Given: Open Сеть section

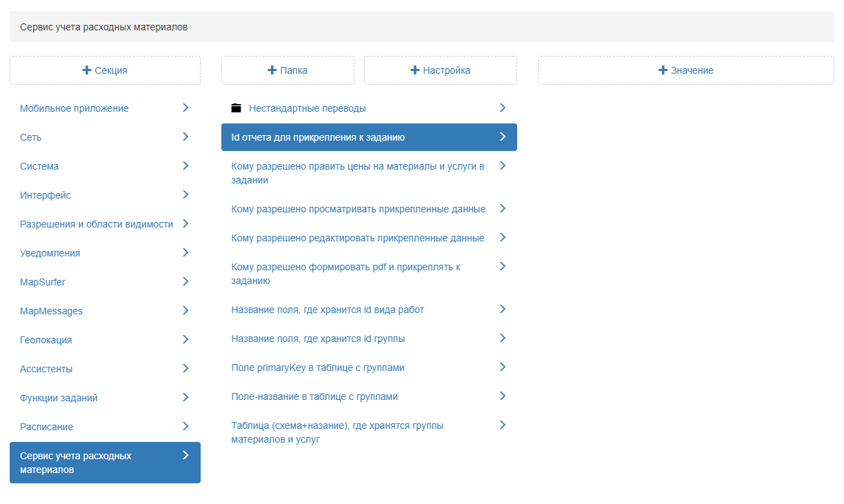Looking at the screenshot, I should tap(105, 137).
